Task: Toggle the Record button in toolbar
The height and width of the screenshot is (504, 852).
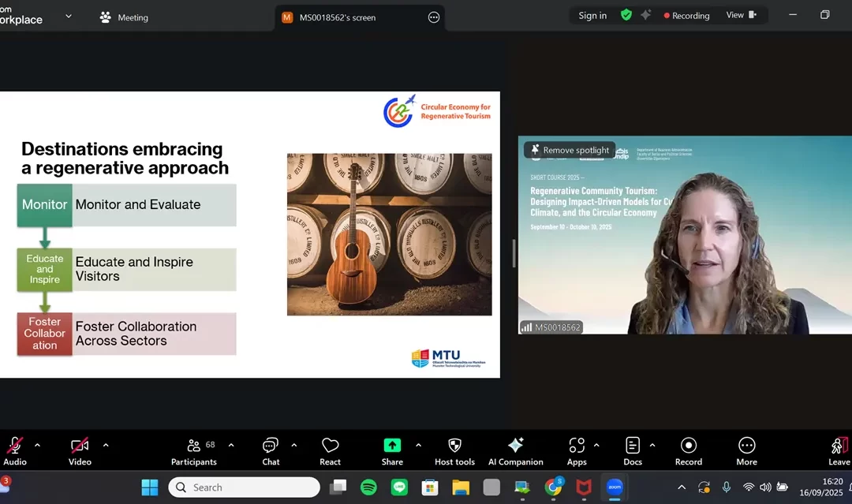Action: point(688,451)
